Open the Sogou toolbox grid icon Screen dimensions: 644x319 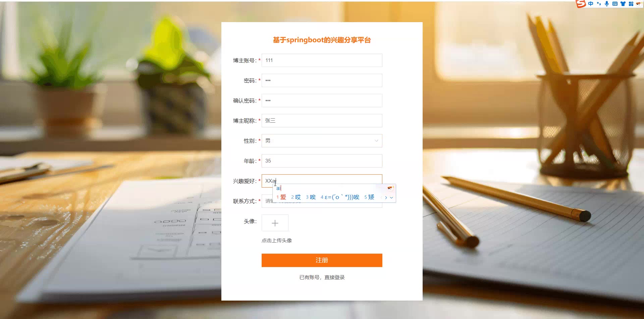[631, 4]
